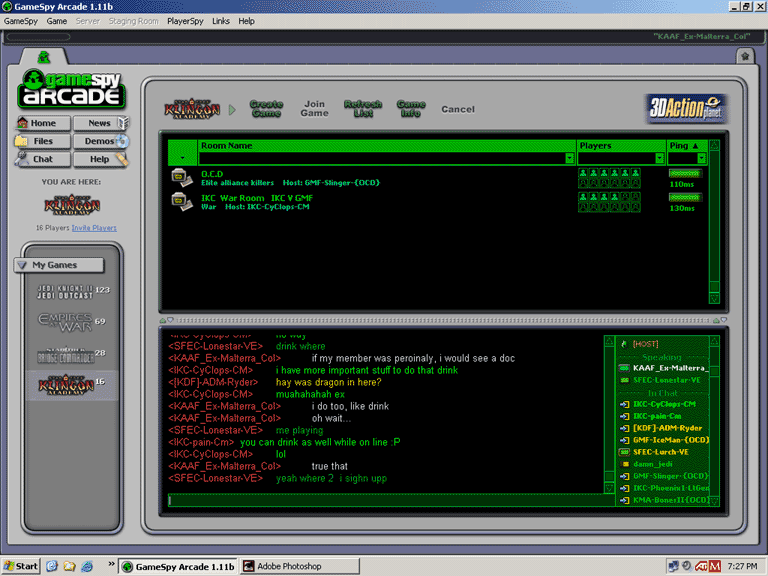Select the green player tab at top left
Screen dimensions: 768x576
(x=44, y=57)
